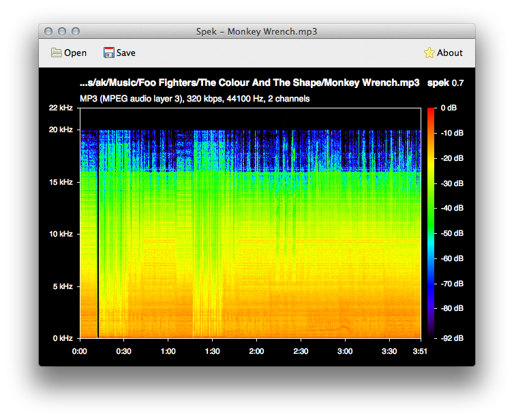The image size is (514, 420).
Task: Show the About dialog text
Action: (450, 52)
